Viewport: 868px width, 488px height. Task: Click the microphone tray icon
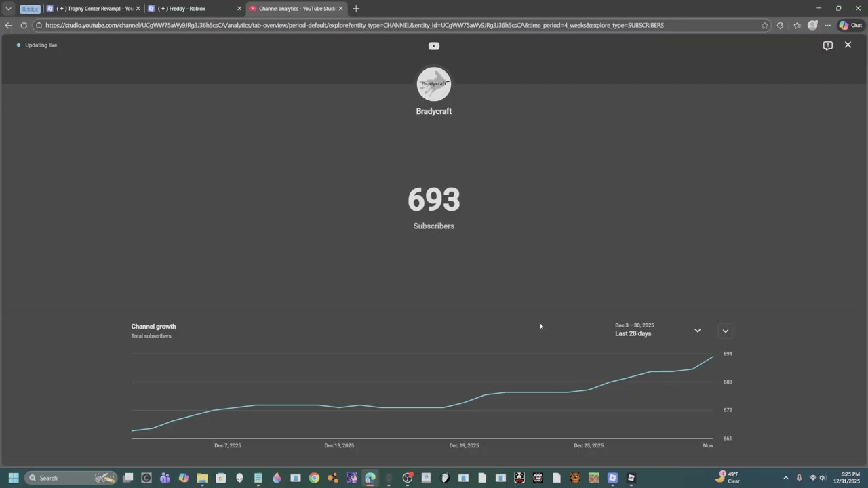click(800, 478)
